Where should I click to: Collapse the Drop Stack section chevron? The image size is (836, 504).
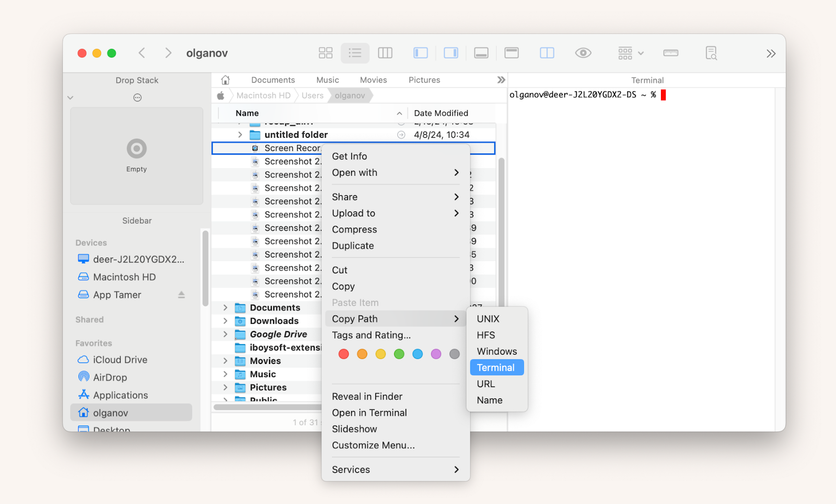pos(70,97)
